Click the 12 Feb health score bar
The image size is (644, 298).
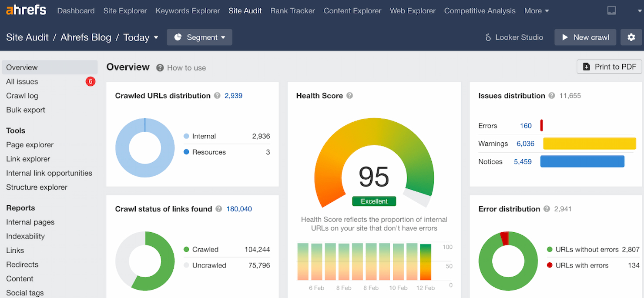(x=426, y=262)
